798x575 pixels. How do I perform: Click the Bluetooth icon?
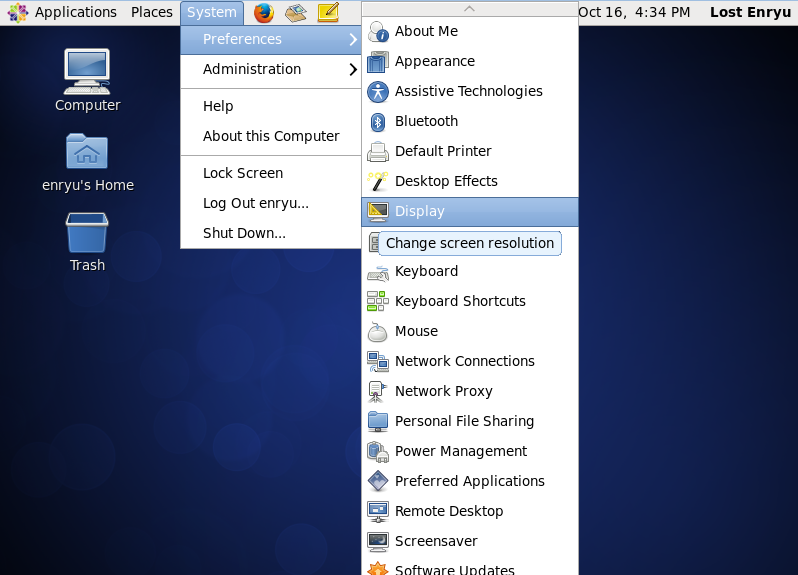click(x=378, y=121)
